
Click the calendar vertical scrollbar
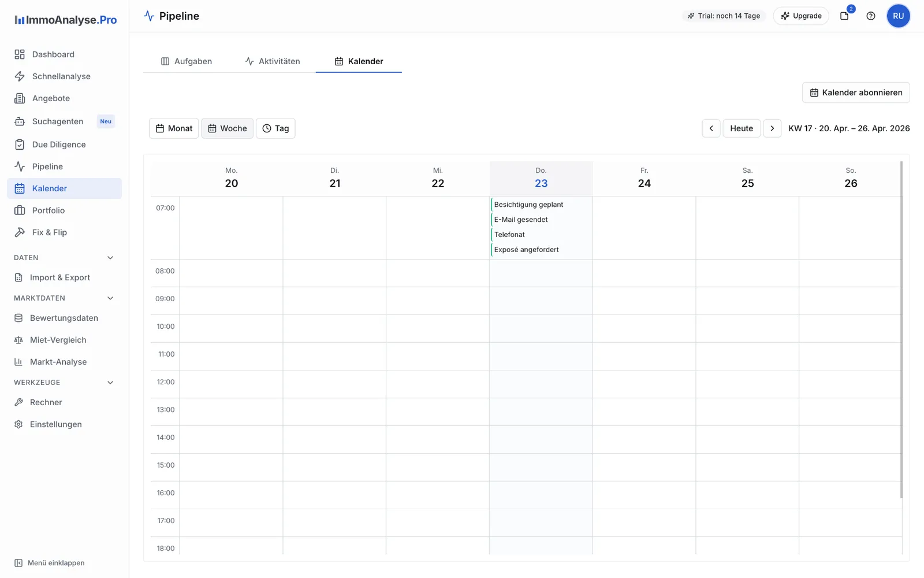(x=901, y=329)
